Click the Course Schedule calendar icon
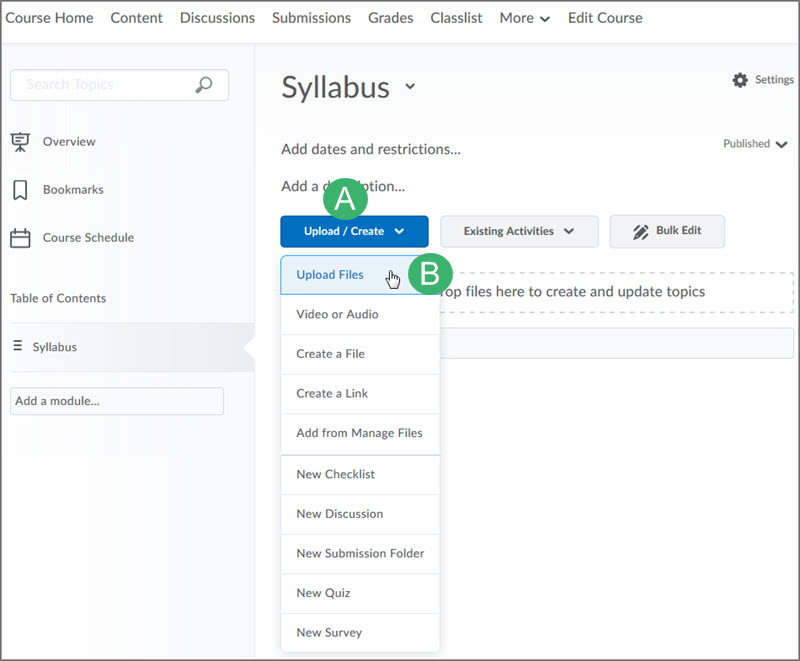The height and width of the screenshot is (661, 800). click(20, 238)
